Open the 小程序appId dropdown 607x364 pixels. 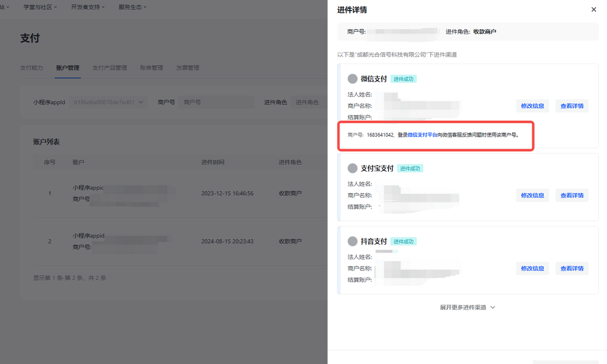tap(108, 102)
